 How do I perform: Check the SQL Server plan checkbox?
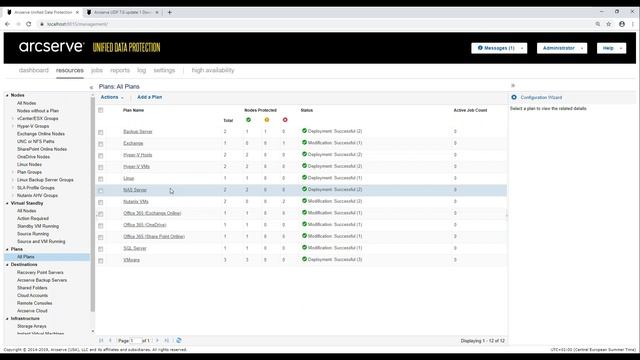(101, 249)
